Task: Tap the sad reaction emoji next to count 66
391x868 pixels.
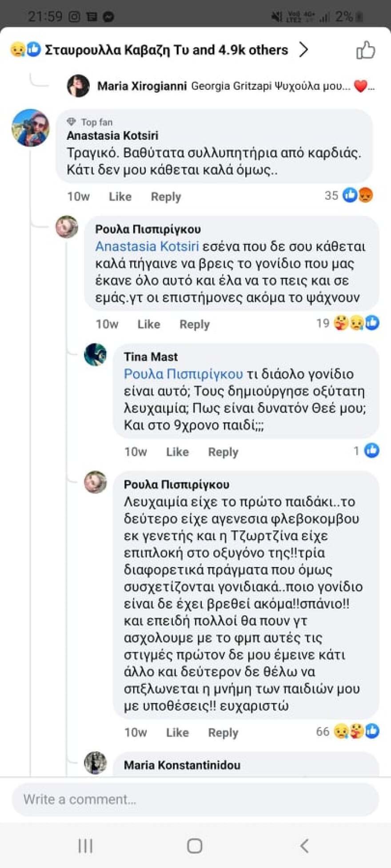Action: coord(340,732)
